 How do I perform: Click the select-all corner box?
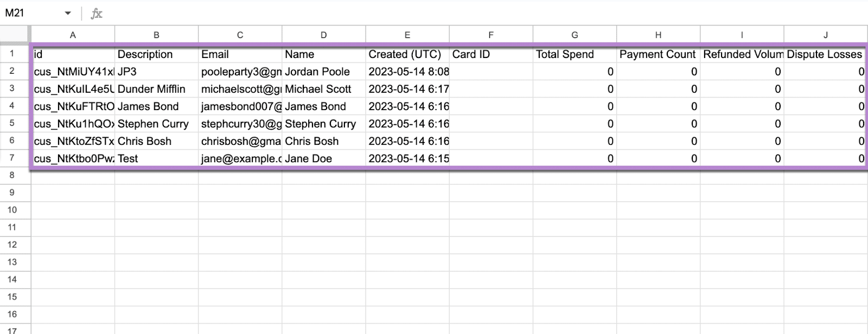(x=14, y=35)
